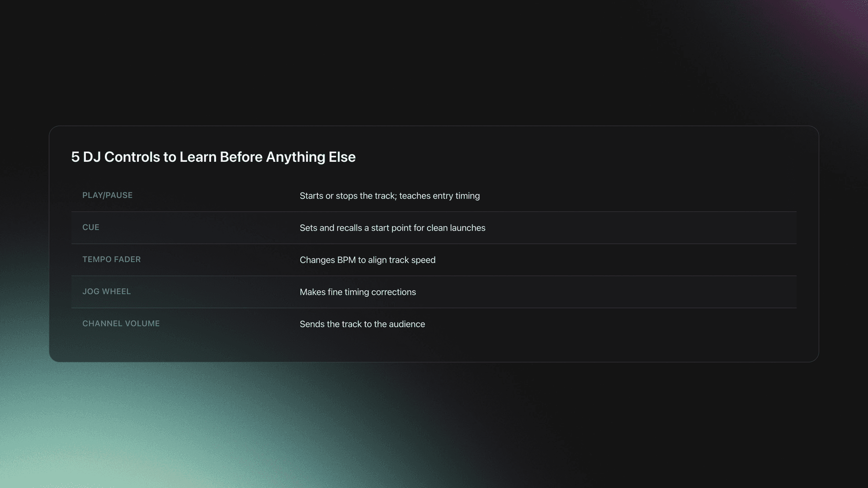Viewport: 868px width, 488px height.
Task: Click the word 'corrections' in Jog Wheel row
Action: (393, 292)
